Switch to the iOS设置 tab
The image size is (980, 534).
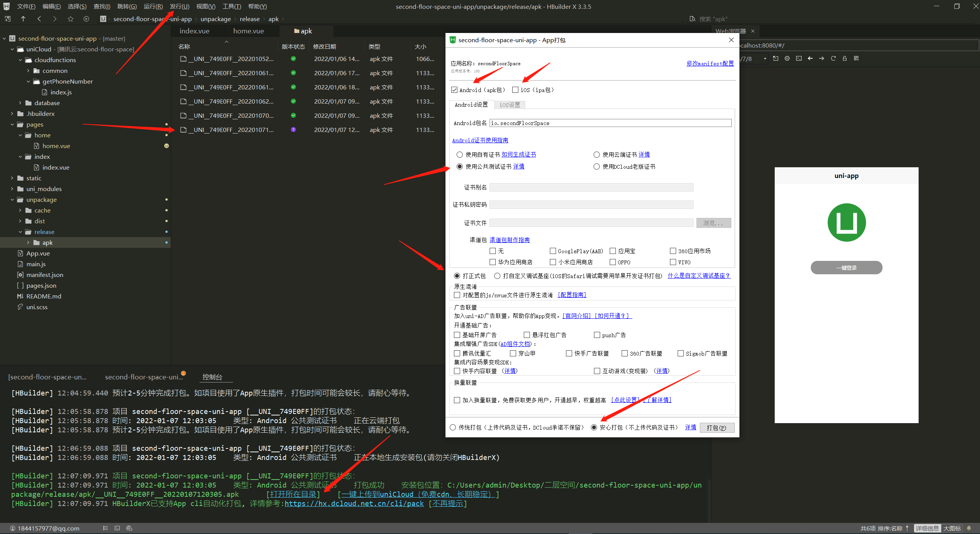pyautogui.click(x=510, y=105)
